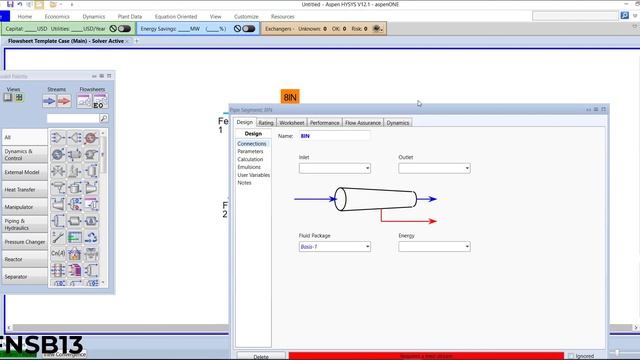Select the blue Material Stream arrow
This screenshot has height=360, width=640.
tap(49, 101)
